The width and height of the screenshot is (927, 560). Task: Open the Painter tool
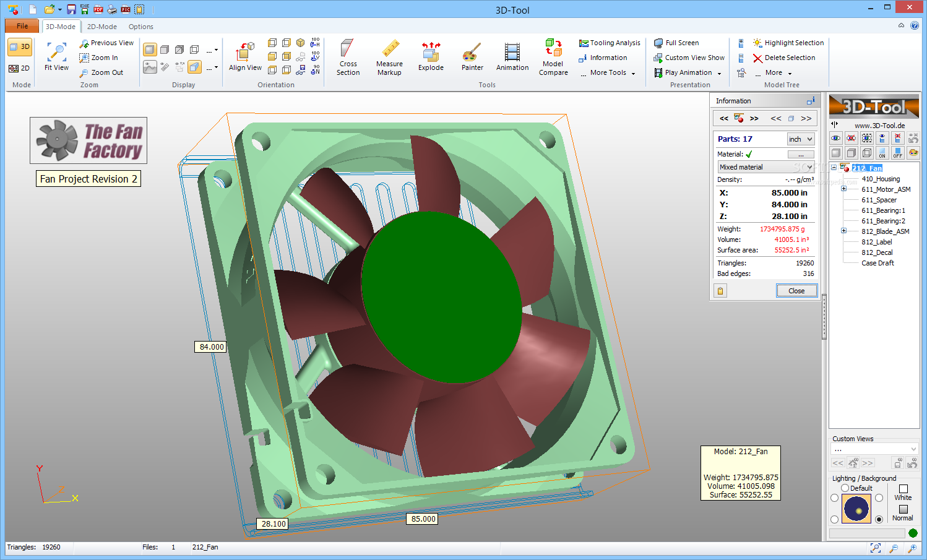[x=472, y=56]
